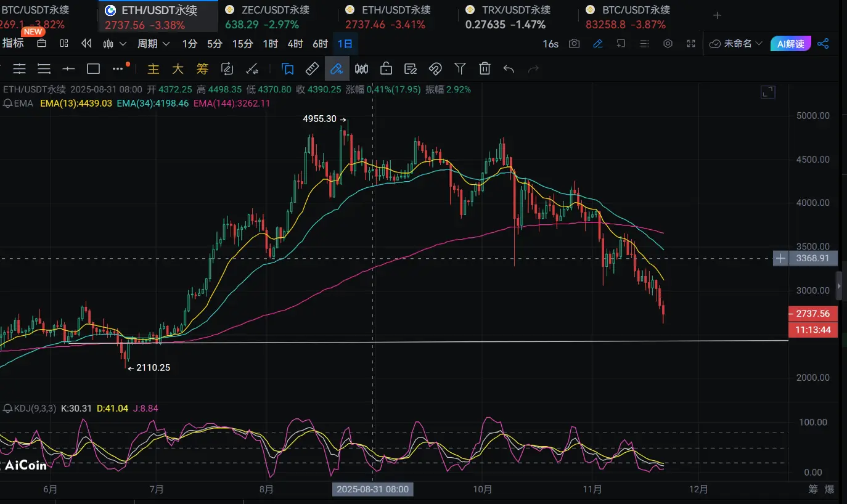Screen dimensions: 847x504
Task: Toggle the blue brush drawing mode
Action: click(337, 68)
